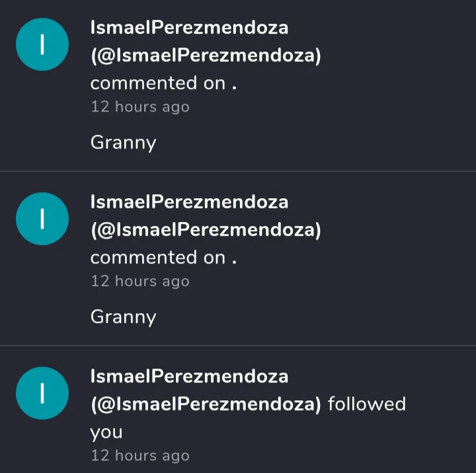
Task: Click the '12 hours ago' timestamp of the second notification
Action: [139, 281]
